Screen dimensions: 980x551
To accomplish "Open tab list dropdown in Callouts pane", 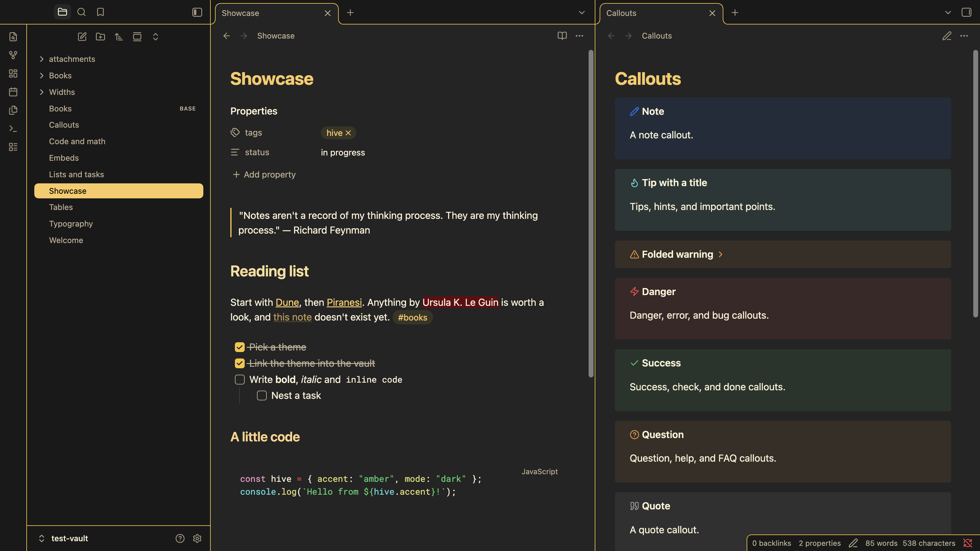I will pyautogui.click(x=948, y=13).
